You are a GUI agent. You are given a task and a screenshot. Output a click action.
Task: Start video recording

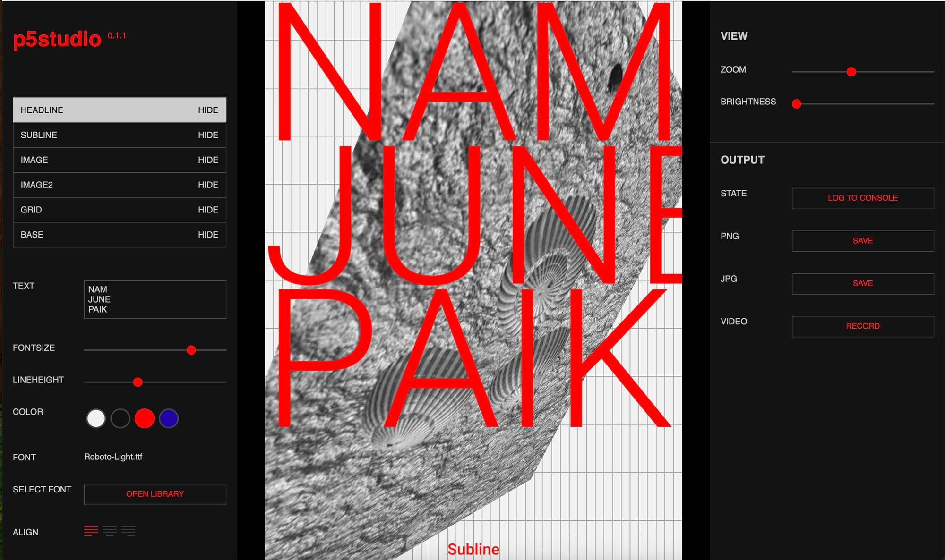pos(862,326)
